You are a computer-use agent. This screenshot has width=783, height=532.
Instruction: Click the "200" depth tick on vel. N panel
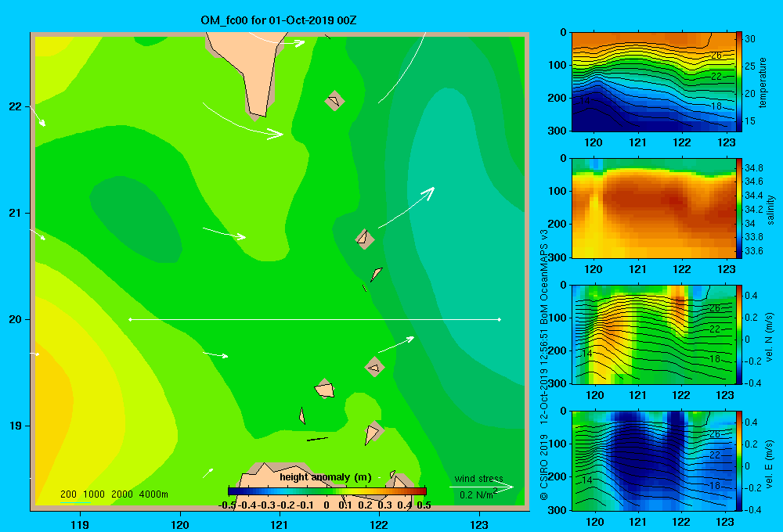point(557,350)
